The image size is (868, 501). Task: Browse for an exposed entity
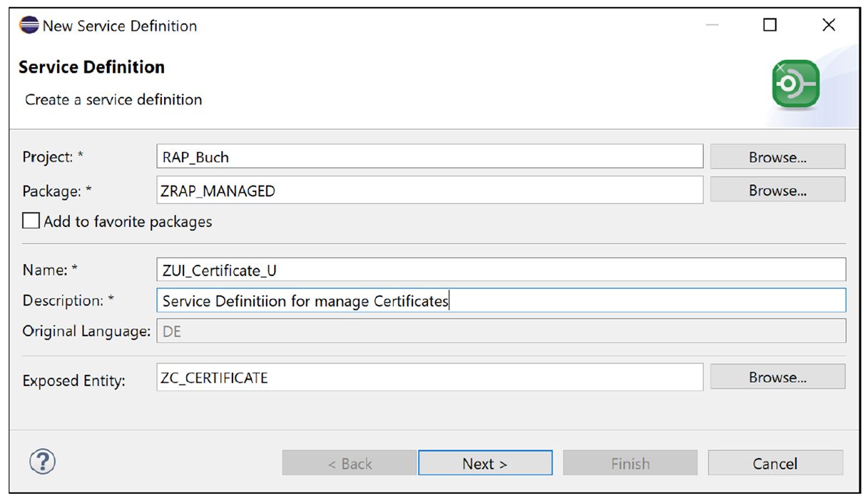777,377
